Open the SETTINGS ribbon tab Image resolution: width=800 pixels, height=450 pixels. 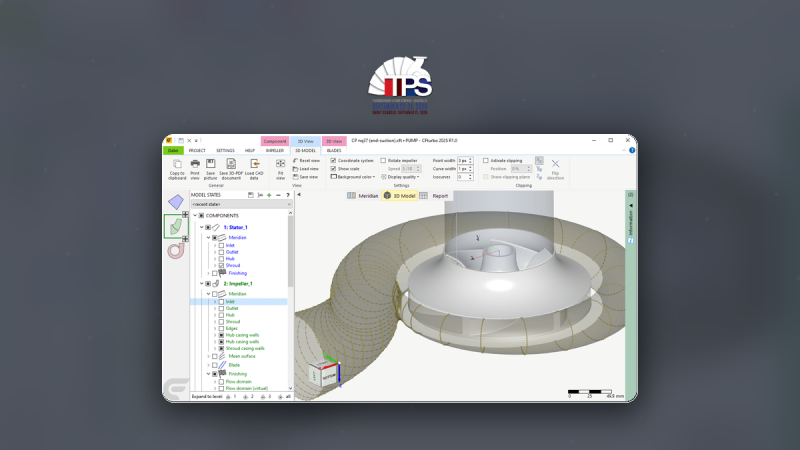(x=225, y=151)
